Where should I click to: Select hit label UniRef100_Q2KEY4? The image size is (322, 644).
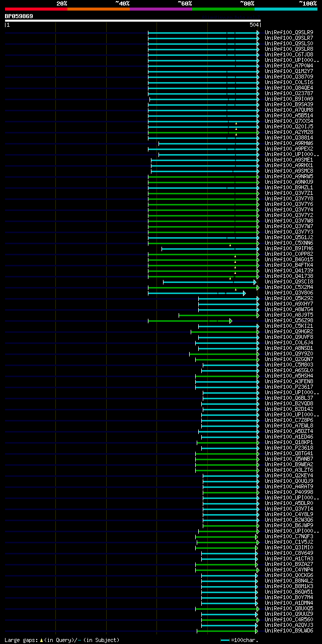pyautogui.click(x=289, y=475)
